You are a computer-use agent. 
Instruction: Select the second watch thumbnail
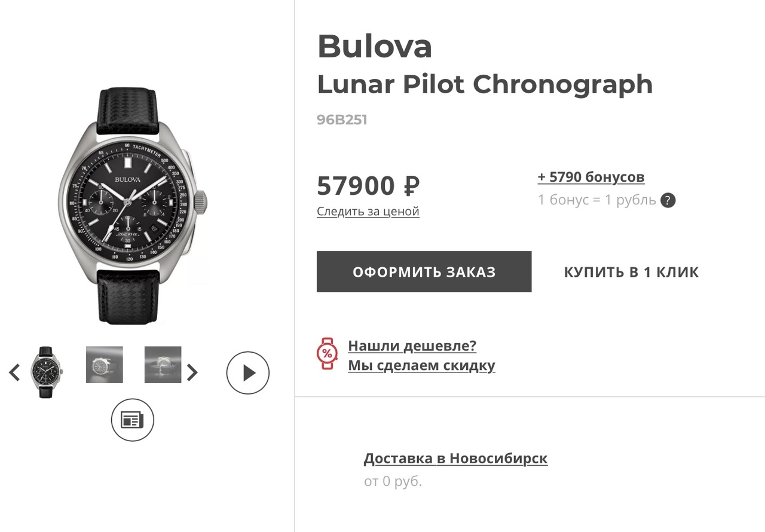(x=105, y=365)
